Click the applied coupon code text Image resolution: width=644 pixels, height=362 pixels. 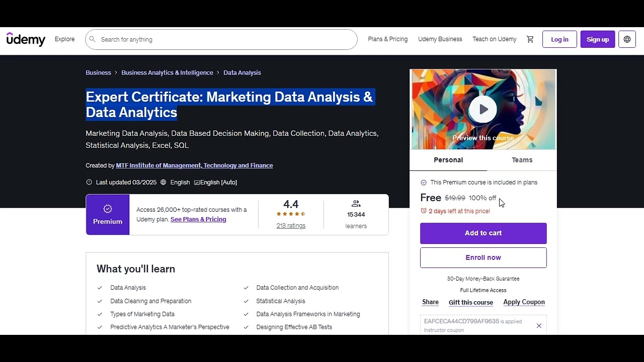point(461,321)
